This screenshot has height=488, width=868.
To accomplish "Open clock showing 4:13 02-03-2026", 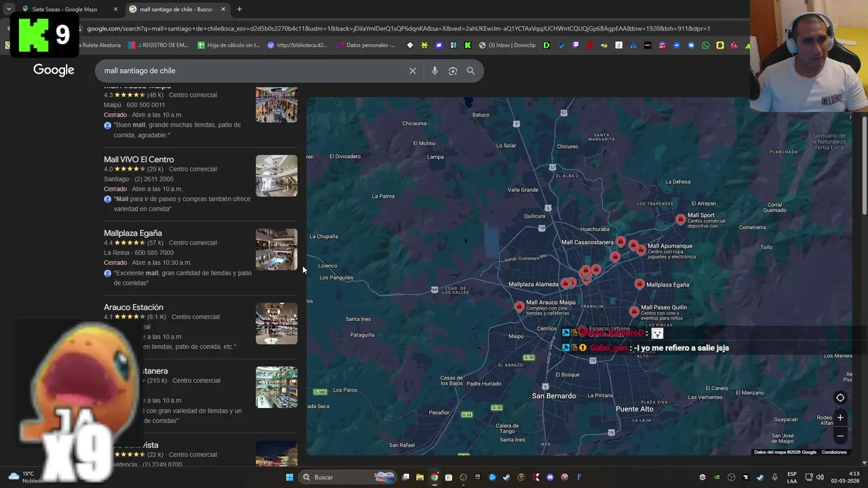I will tap(845, 477).
